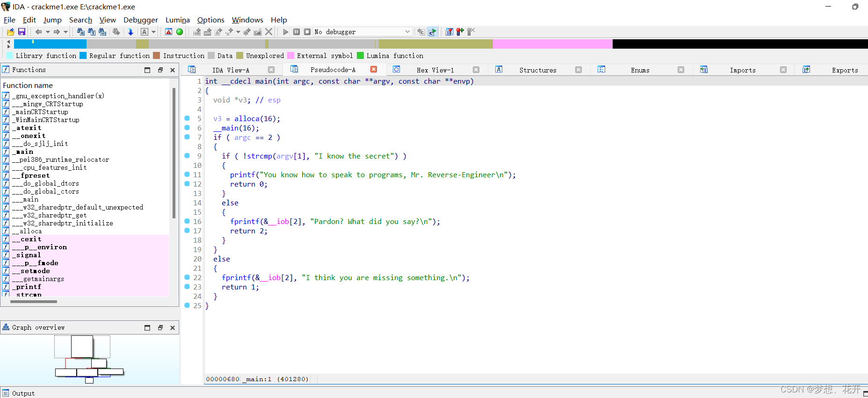Click the breakpoint list icon in the toolbar

click(449, 32)
